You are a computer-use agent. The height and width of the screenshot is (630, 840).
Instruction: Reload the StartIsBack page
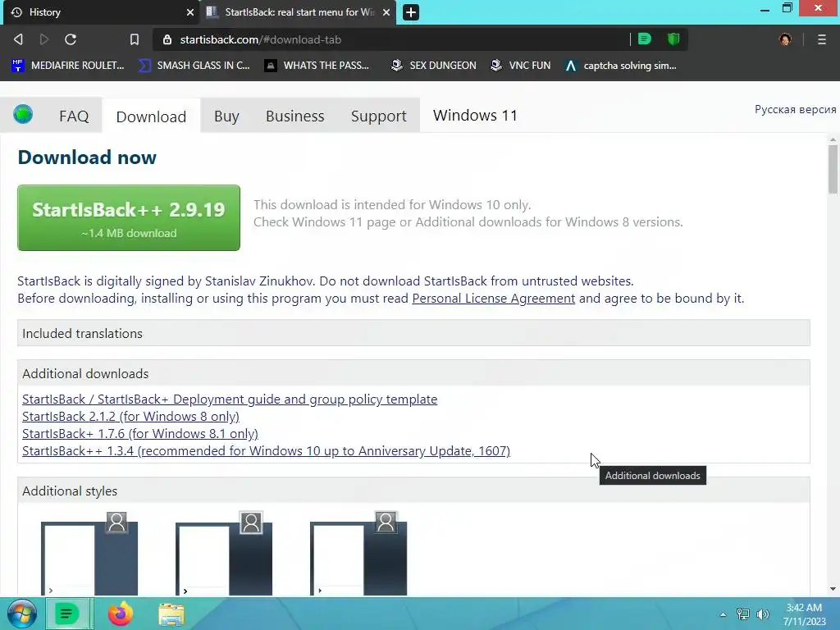[71, 39]
